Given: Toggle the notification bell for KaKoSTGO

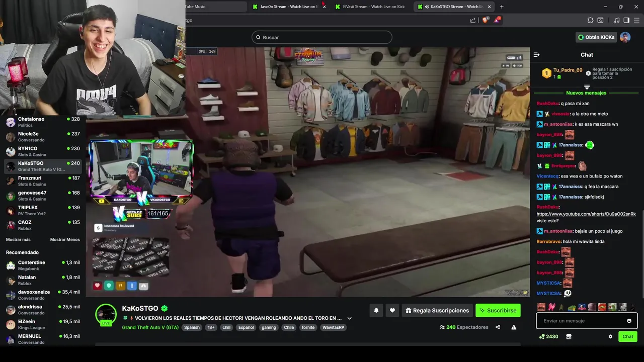Looking at the screenshot, I should (x=376, y=311).
